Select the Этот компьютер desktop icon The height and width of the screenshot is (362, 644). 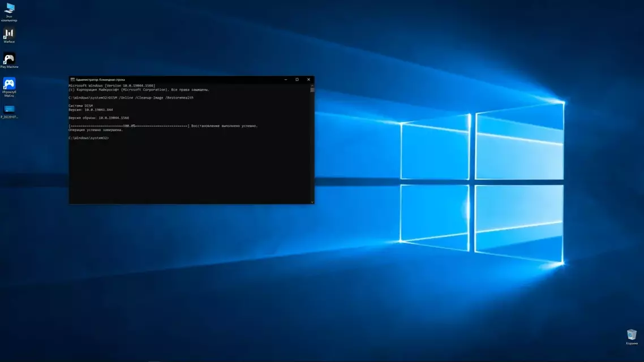click(9, 12)
